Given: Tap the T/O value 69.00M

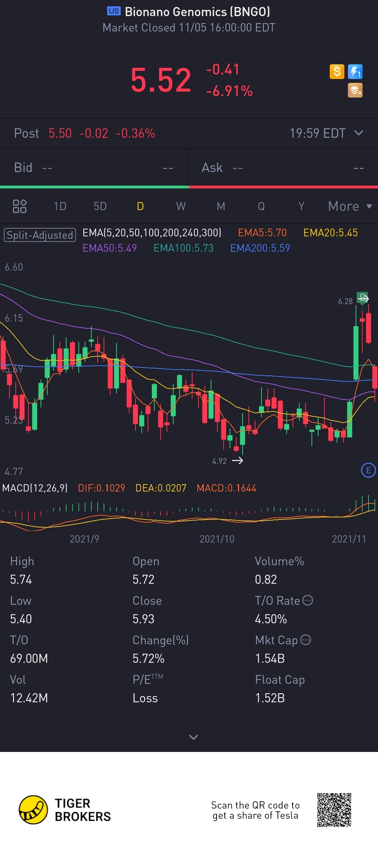Looking at the screenshot, I should coord(29,658).
